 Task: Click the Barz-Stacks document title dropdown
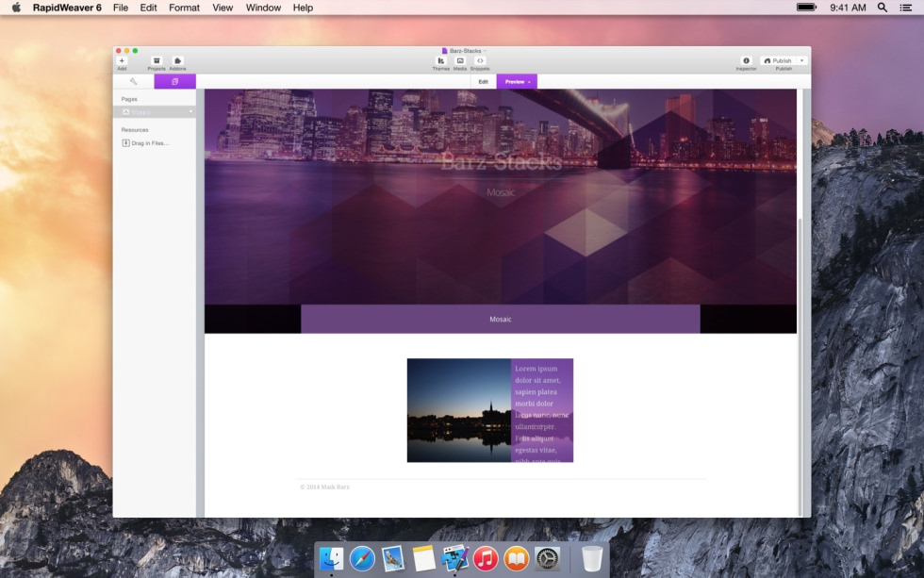click(x=464, y=51)
